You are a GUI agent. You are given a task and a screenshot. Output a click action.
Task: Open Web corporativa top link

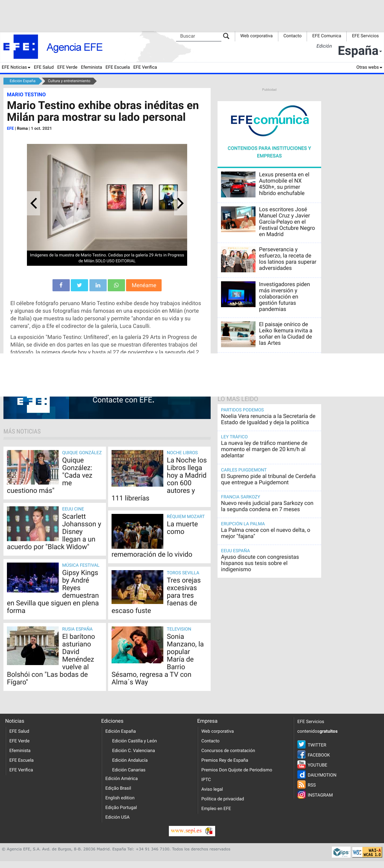pos(256,36)
